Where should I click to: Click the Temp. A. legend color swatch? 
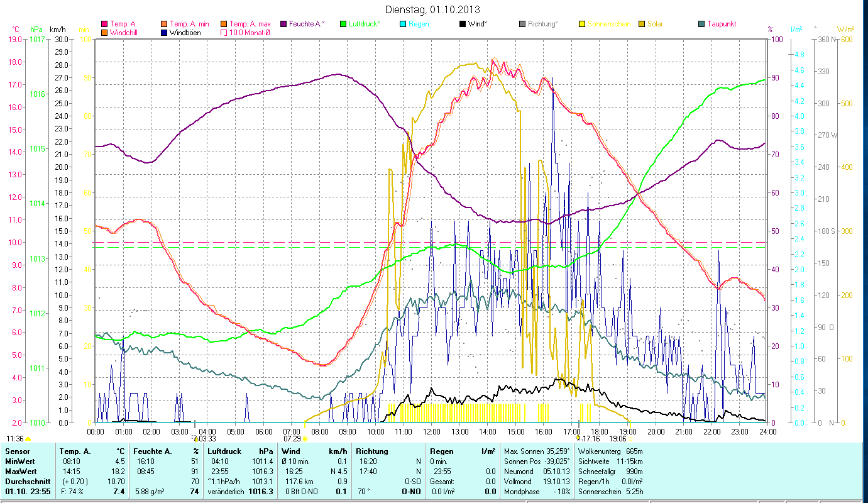click(x=104, y=24)
